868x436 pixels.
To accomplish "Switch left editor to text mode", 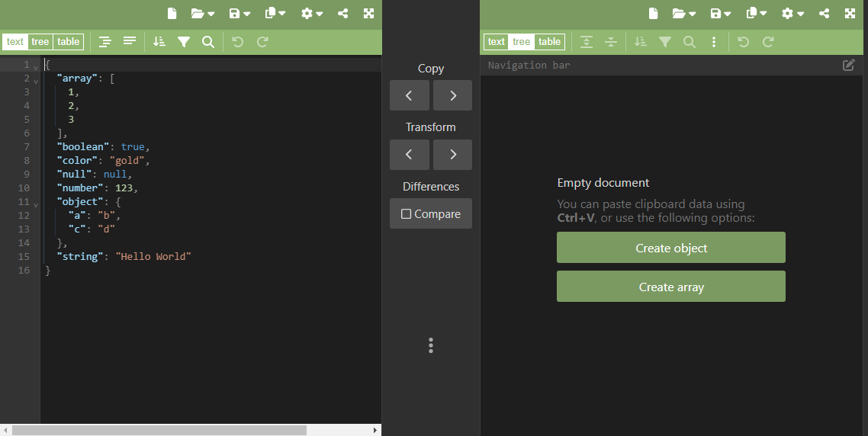I will pos(15,41).
